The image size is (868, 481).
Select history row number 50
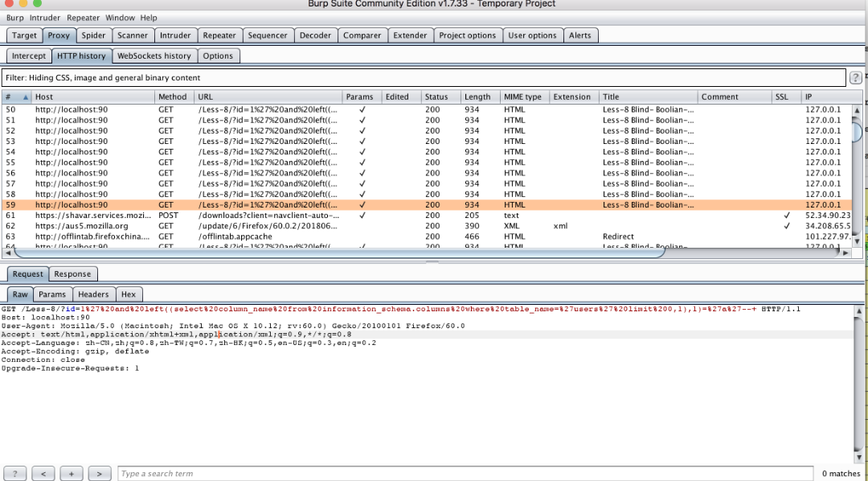tap(427, 109)
